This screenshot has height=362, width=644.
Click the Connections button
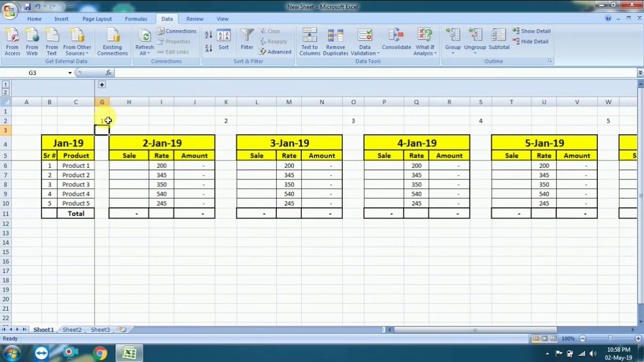pyautogui.click(x=177, y=31)
